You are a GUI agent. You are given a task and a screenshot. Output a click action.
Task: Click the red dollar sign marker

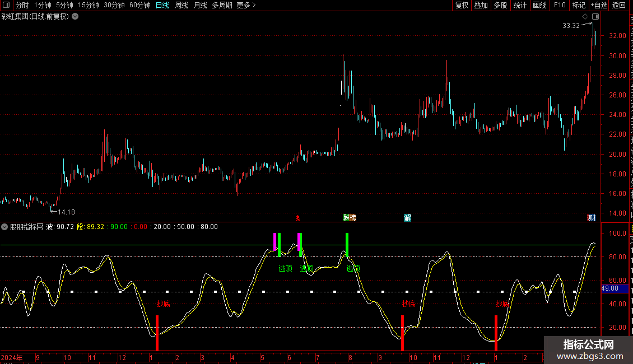(x=299, y=218)
